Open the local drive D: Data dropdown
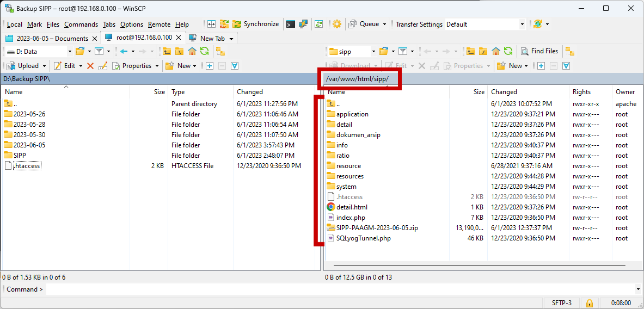644x309 pixels. pos(70,51)
